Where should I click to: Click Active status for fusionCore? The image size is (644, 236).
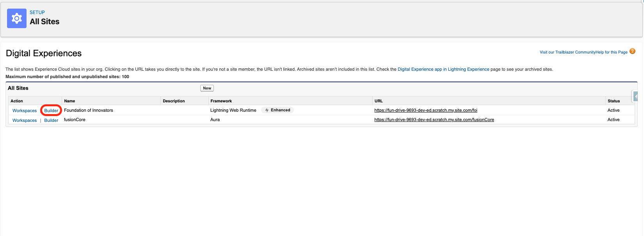[x=614, y=120]
